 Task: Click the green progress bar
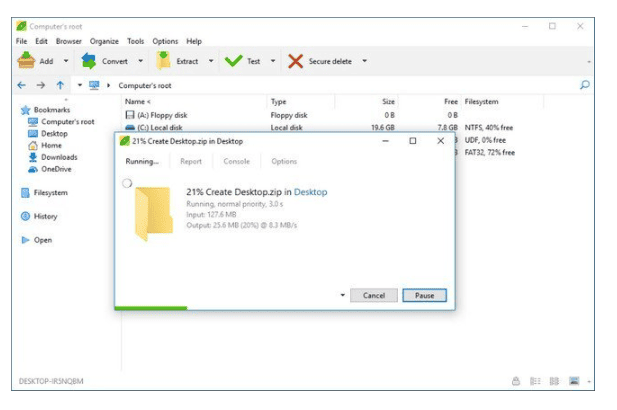tap(151, 308)
